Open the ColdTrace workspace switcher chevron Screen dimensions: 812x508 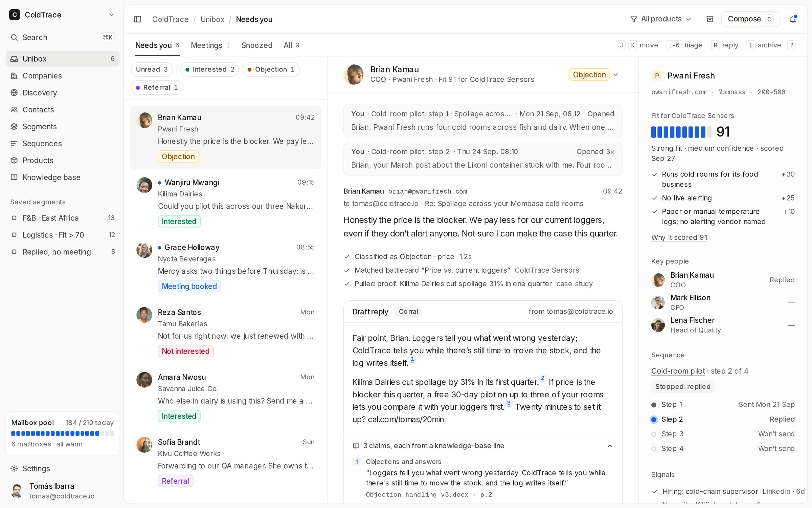tap(111, 15)
